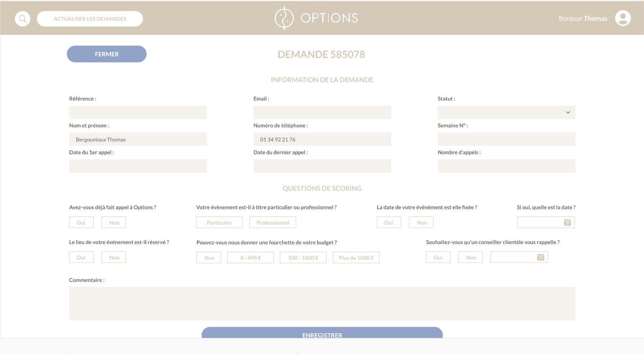Select Non for venue reserved question
The height and width of the screenshot is (354, 644).
tap(114, 258)
